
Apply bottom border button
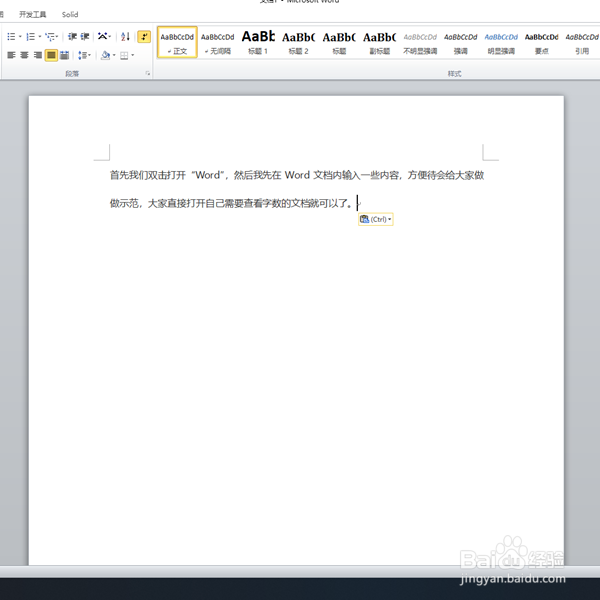pos(124,55)
